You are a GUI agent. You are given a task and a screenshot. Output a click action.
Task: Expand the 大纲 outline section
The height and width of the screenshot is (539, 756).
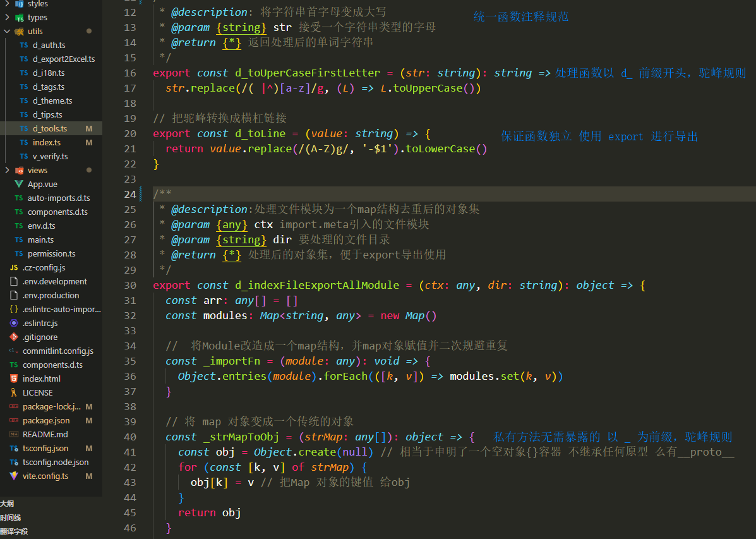[7, 504]
